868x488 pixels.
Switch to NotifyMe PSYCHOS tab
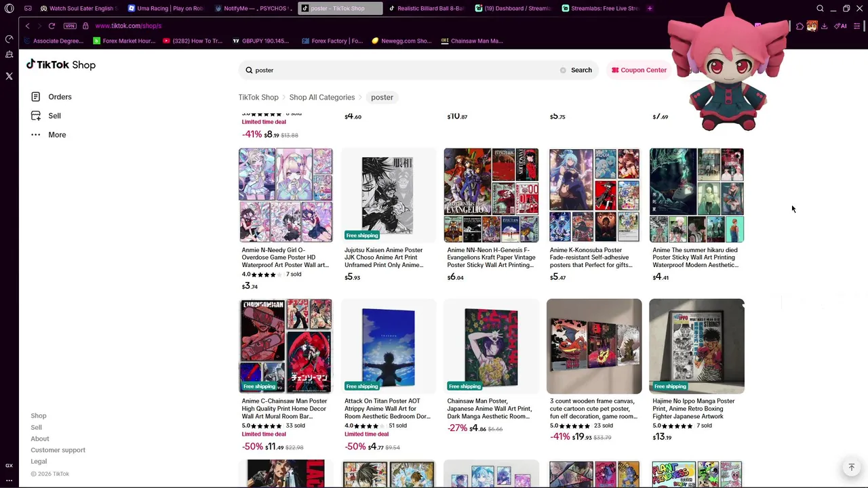(x=253, y=8)
